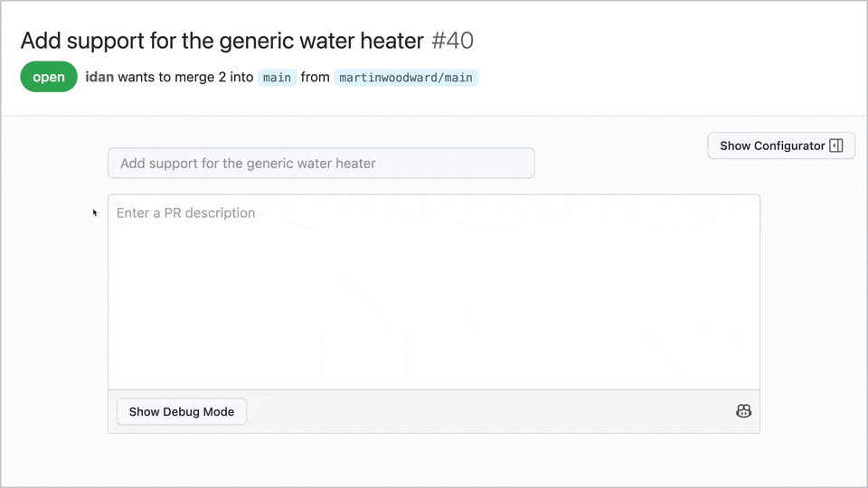Select the main base branch label
This screenshot has width=868, height=488.
point(277,78)
